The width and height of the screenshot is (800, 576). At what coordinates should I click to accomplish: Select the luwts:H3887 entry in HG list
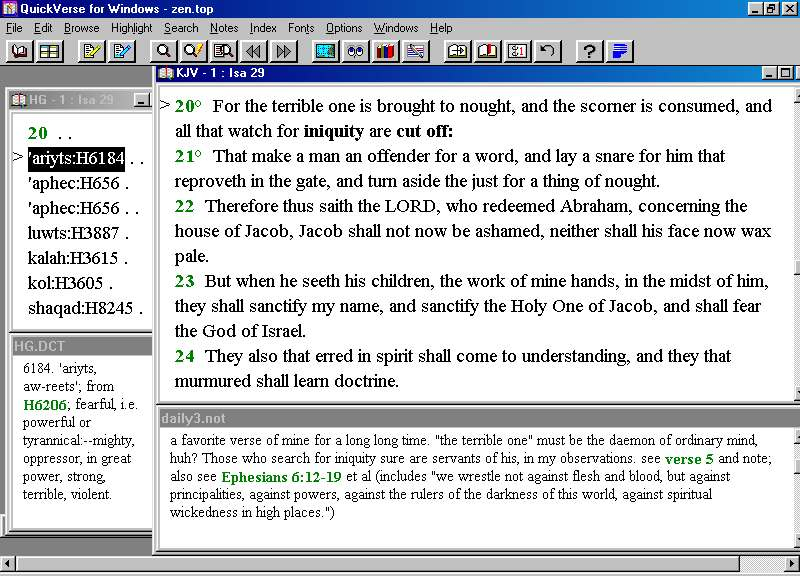[x=73, y=233]
